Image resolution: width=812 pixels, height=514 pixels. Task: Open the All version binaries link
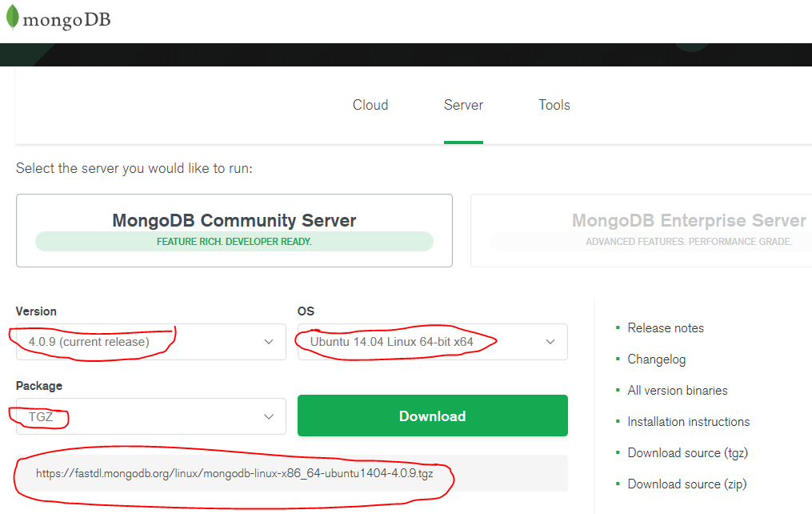tap(678, 390)
